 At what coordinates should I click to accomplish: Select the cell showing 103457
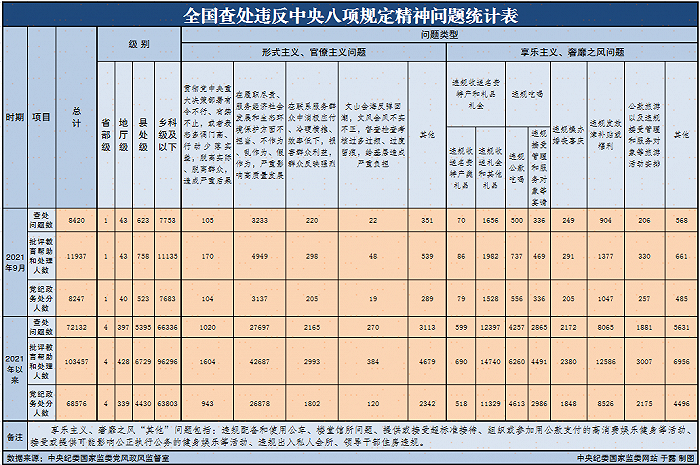(78, 359)
